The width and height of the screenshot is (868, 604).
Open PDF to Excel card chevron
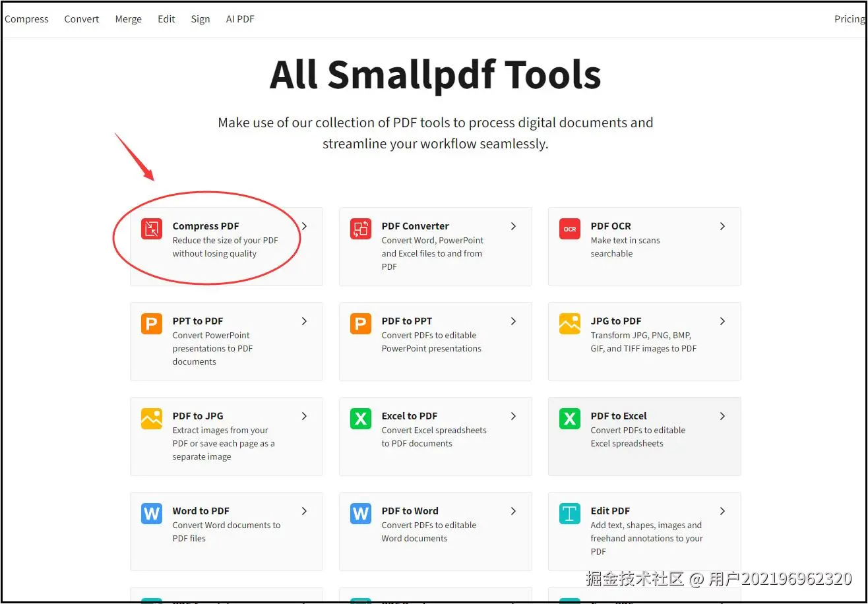point(722,416)
